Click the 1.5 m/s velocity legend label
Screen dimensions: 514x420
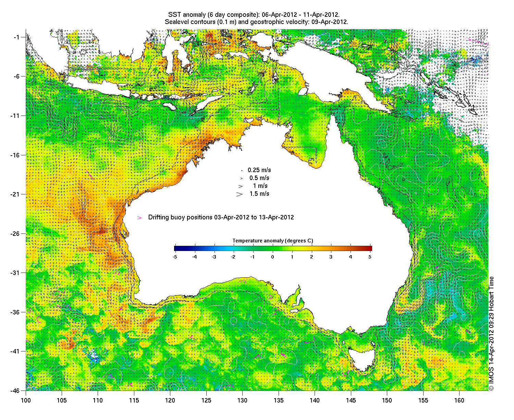click(x=259, y=194)
